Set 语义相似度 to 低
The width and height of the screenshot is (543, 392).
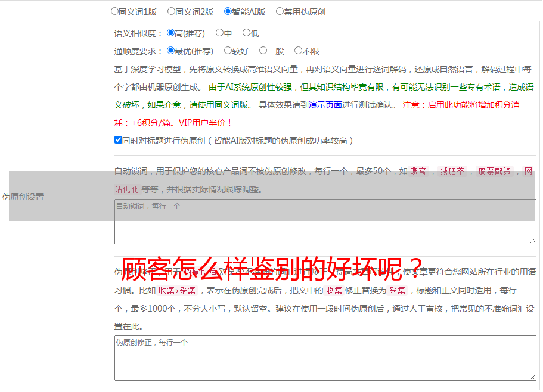coord(246,33)
